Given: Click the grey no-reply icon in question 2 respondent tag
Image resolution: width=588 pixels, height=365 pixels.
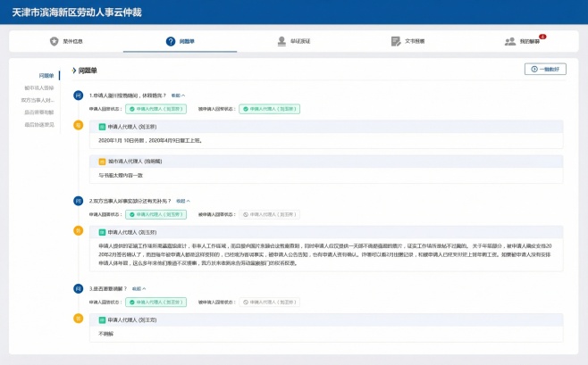Looking at the screenshot, I should (x=246, y=214).
